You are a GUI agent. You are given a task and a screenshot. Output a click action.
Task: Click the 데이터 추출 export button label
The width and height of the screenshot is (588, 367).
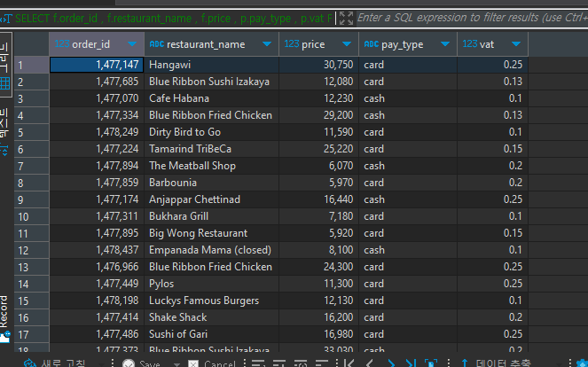pyautogui.click(x=503, y=363)
